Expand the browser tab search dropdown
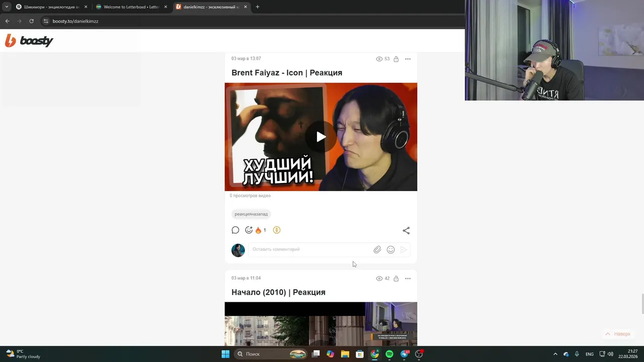Viewport: 644px width, 362px height. (7, 7)
